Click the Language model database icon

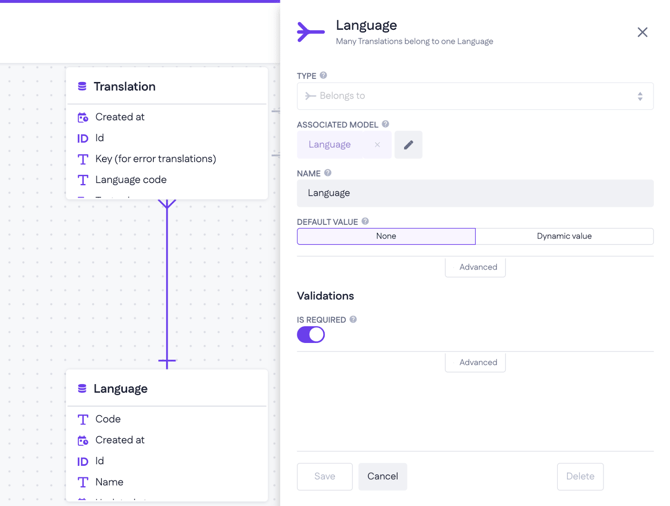point(82,389)
